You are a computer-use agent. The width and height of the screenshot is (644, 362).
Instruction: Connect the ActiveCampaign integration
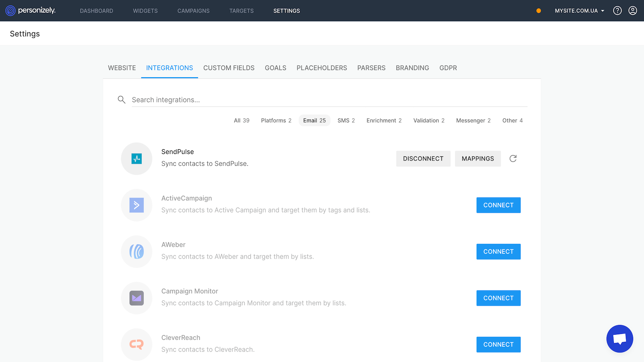click(x=498, y=205)
